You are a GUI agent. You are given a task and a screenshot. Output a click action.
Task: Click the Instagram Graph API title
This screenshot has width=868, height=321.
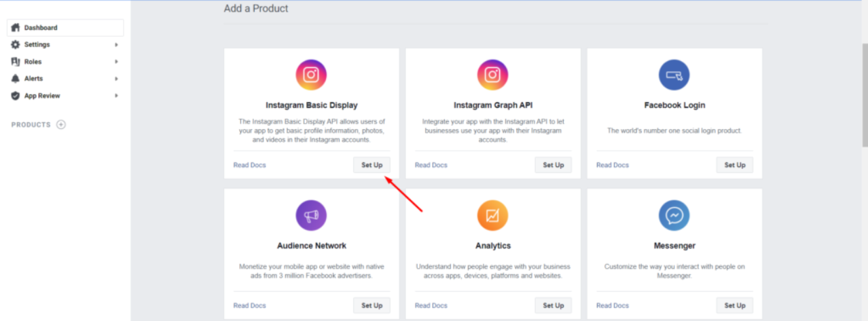(493, 105)
